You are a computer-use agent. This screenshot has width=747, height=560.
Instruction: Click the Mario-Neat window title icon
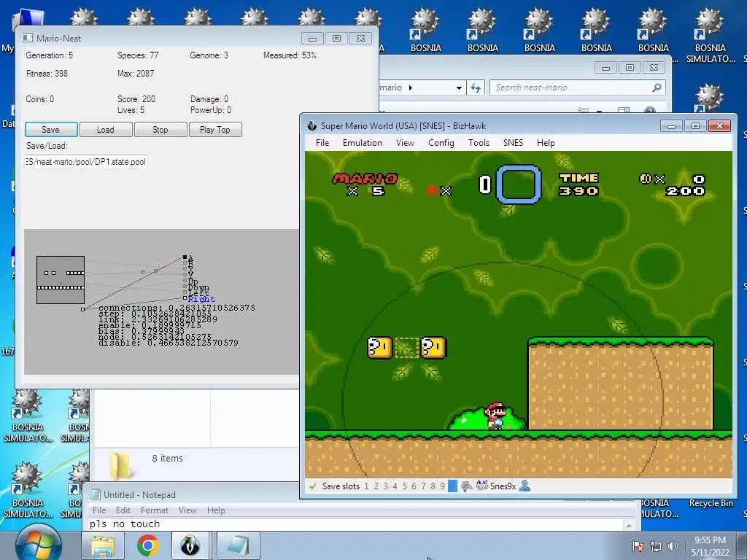point(28,38)
